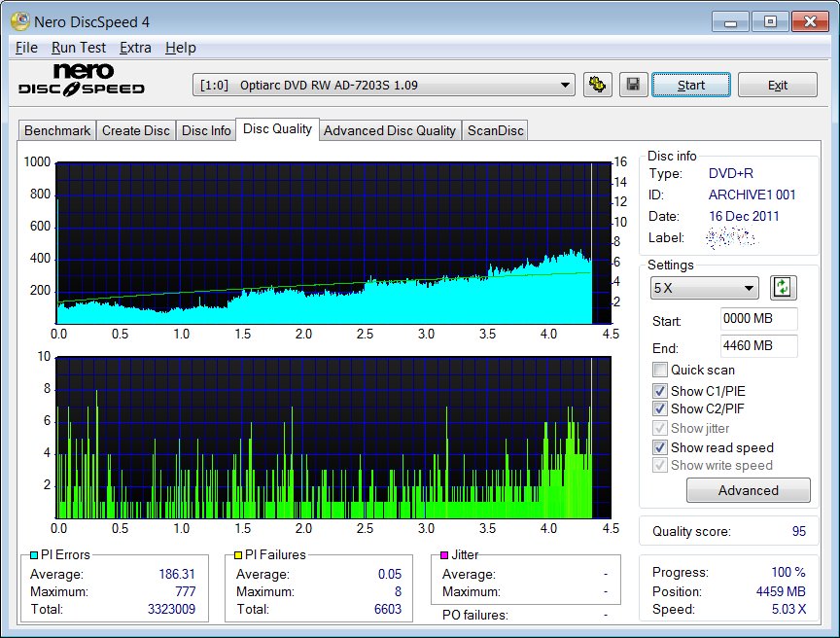Click the disc type DVD+R value
840x638 pixels.
(731, 173)
